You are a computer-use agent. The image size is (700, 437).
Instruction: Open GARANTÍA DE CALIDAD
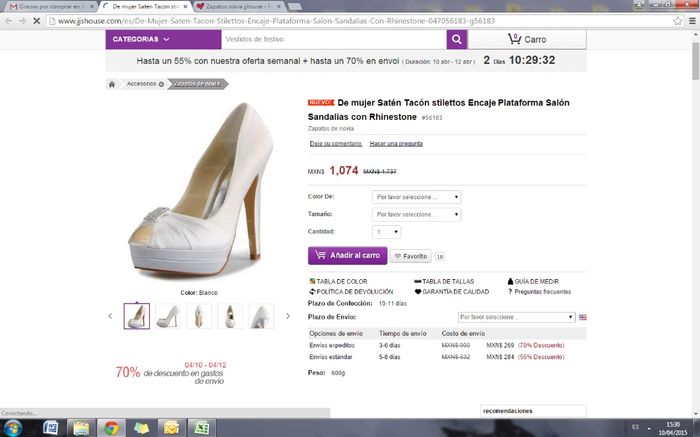(452, 292)
